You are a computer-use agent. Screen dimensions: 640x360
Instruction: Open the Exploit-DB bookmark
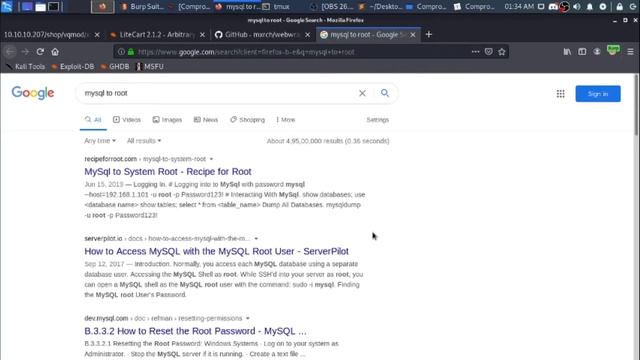(x=73, y=67)
